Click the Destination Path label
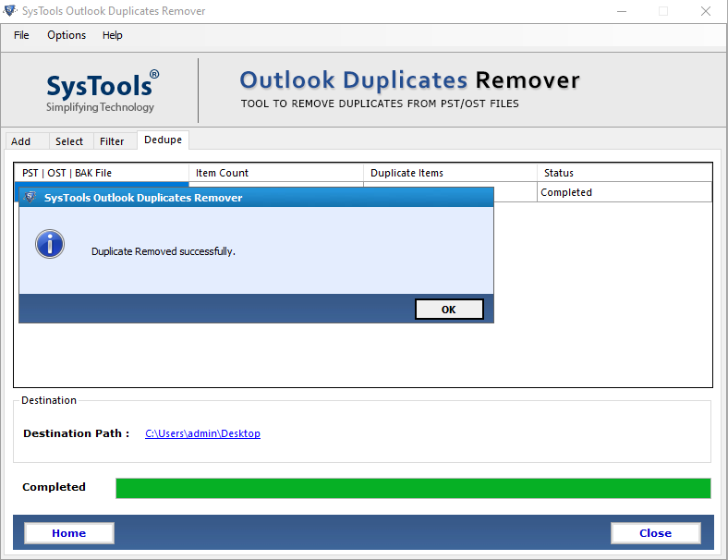The height and width of the screenshot is (560, 728). point(77,433)
